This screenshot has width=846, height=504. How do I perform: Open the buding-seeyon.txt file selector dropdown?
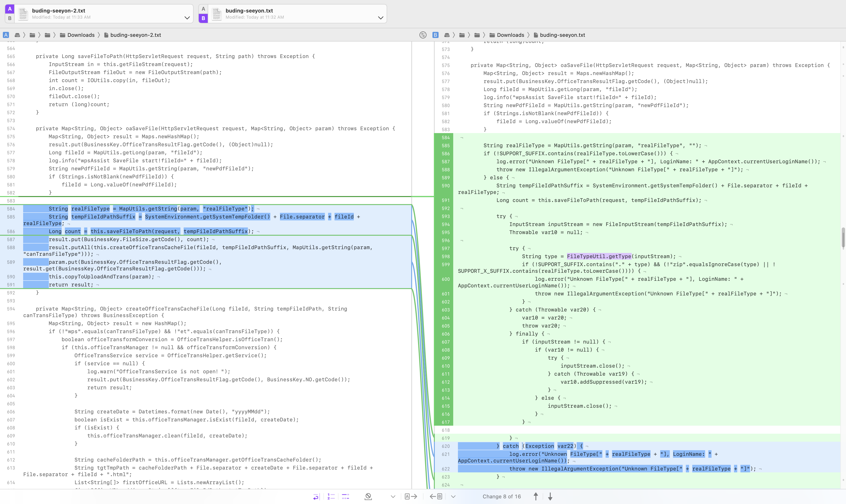(x=381, y=18)
